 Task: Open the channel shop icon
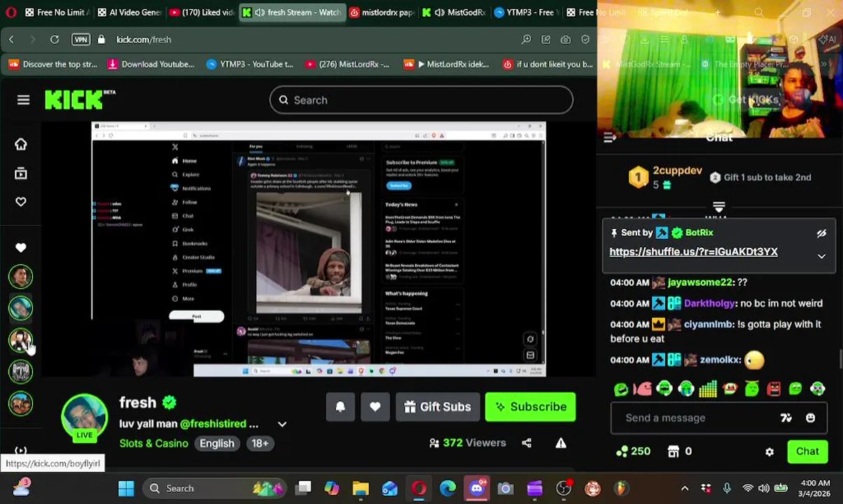point(674,451)
